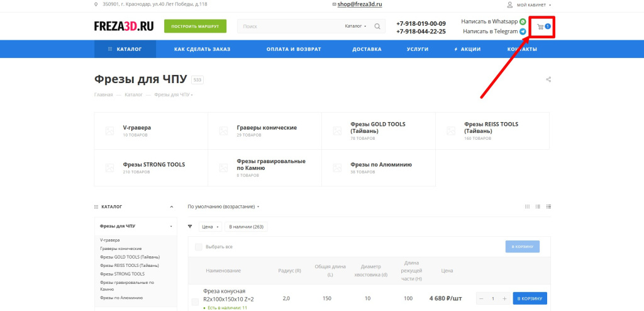Open Услуги menu item
Viewport: 644px width, 311px height.
coord(418,49)
